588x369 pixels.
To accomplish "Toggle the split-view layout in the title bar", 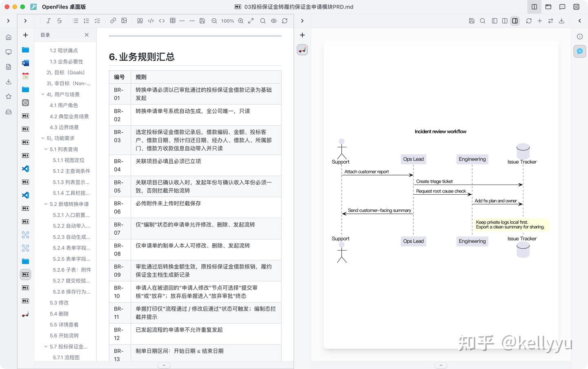I will [x=534, y=7].
